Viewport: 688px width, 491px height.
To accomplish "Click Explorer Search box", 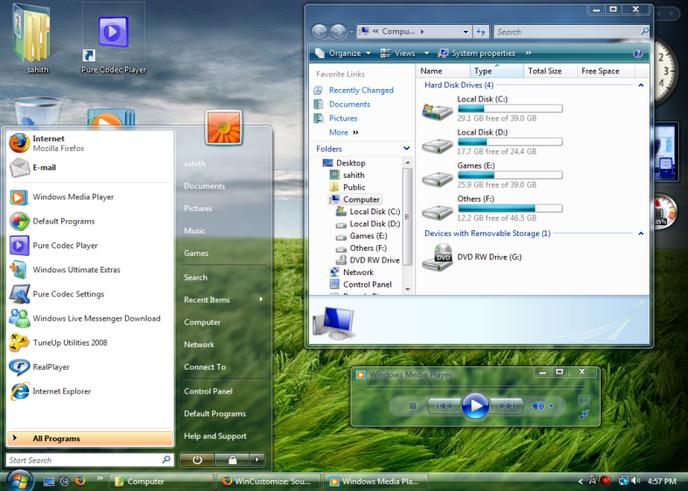I will point(572,32).
